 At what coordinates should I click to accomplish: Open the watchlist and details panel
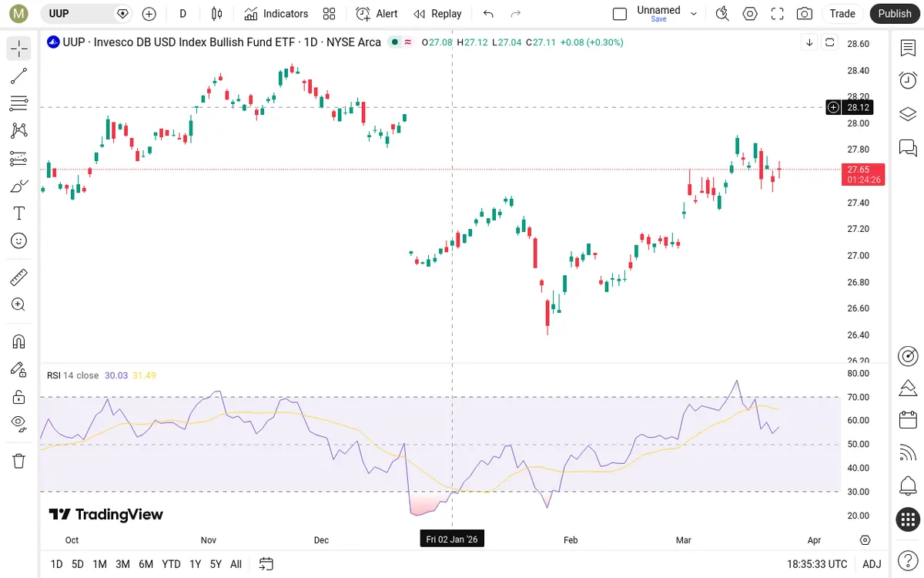click(x=908, y=48)
